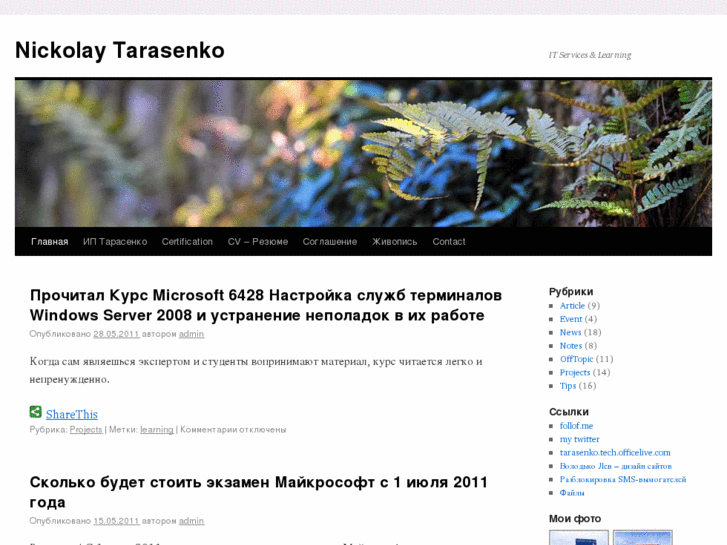
Task: Click the Мои фото sidebar heading
Action: pyautogui.click(x=575, y=519)
